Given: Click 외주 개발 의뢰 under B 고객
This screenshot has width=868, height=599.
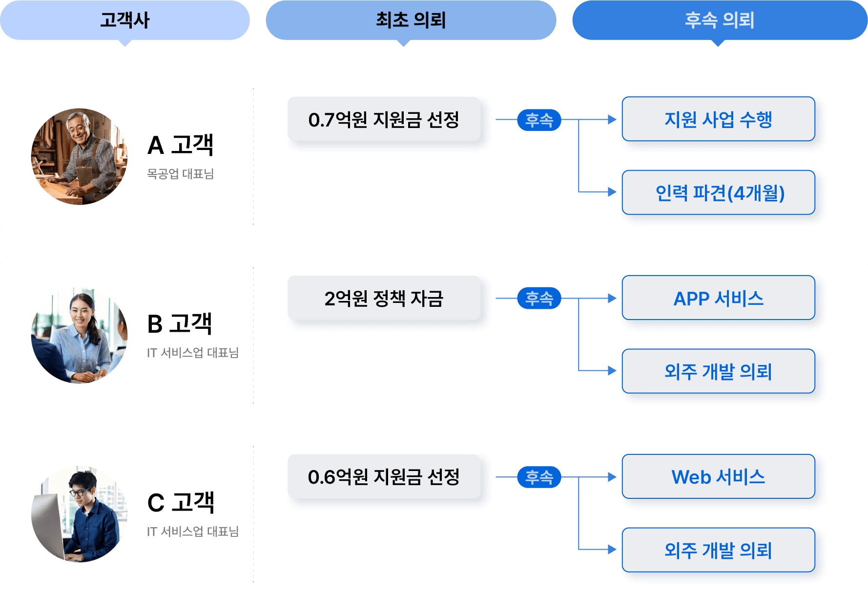Looking at the screenshot, I should [719, 371].
